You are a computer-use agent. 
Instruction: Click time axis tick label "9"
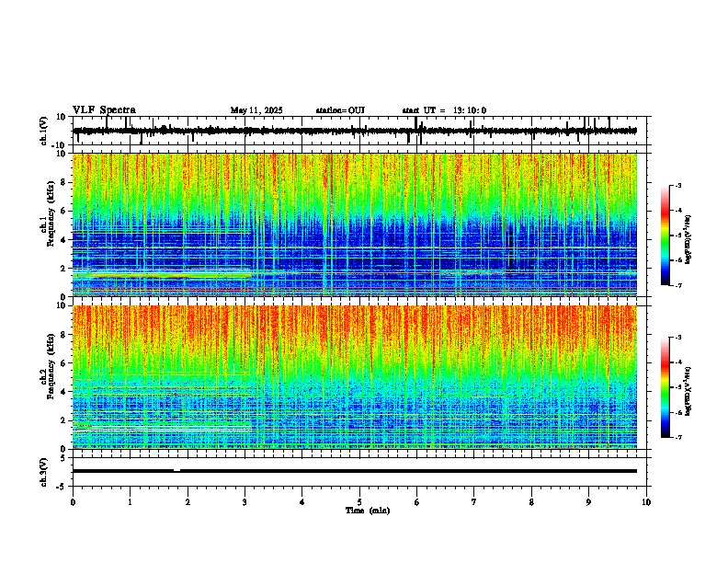click(x=588, y=502)
